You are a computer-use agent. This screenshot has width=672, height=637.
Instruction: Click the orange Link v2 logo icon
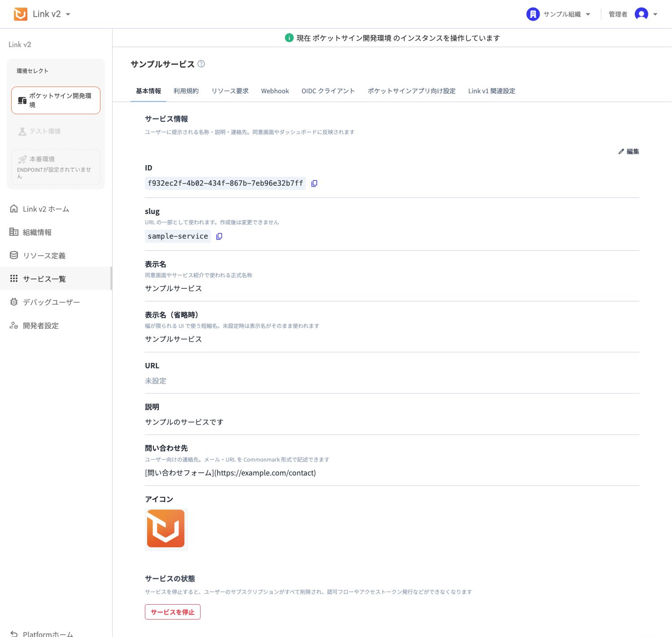point(21,14)
